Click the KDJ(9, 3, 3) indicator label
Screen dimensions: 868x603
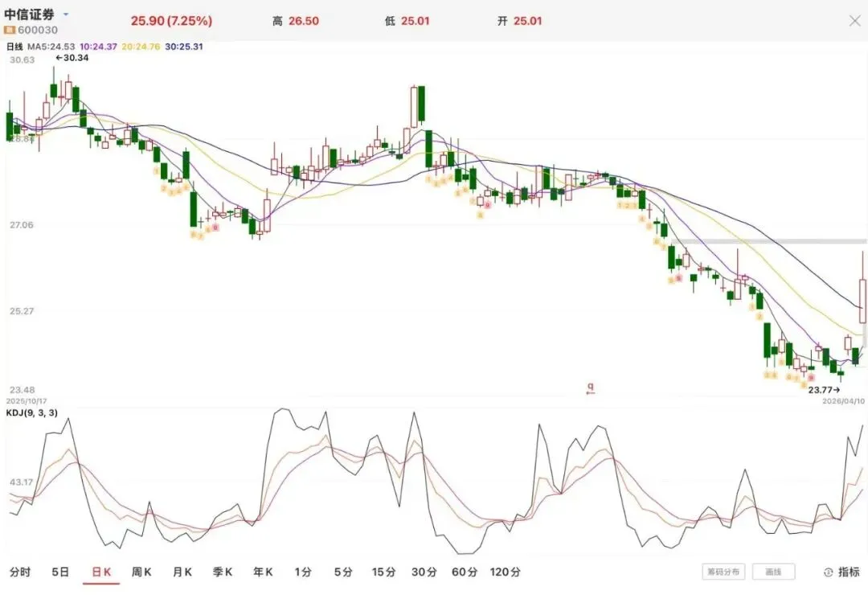point(31,412)
